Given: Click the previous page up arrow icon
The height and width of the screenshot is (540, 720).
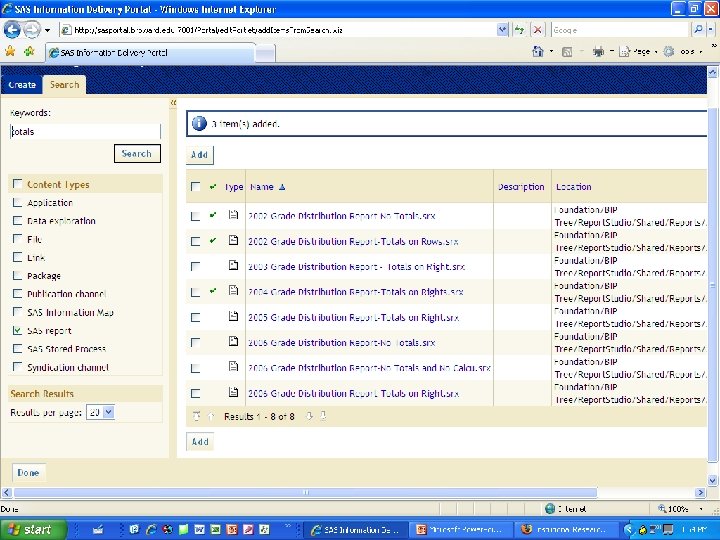Looking at the screenshot, I should [211, 416].
